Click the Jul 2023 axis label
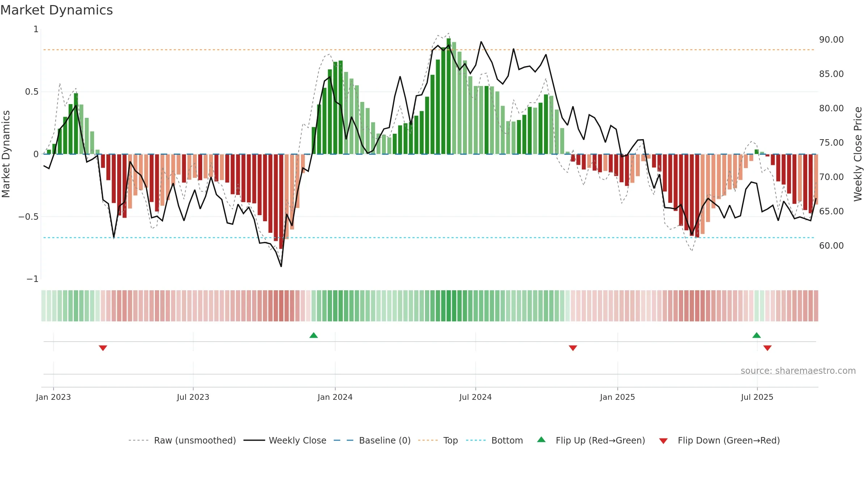Viewport: 868px width, 488px height. tap(193, 397)
